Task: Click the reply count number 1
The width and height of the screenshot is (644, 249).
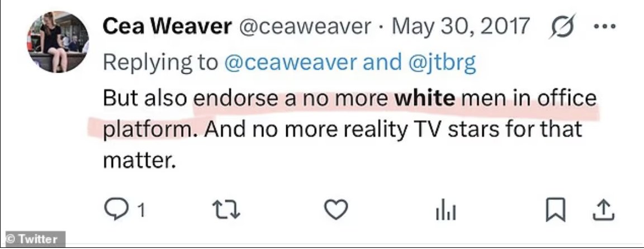Action: pos(140,211)
